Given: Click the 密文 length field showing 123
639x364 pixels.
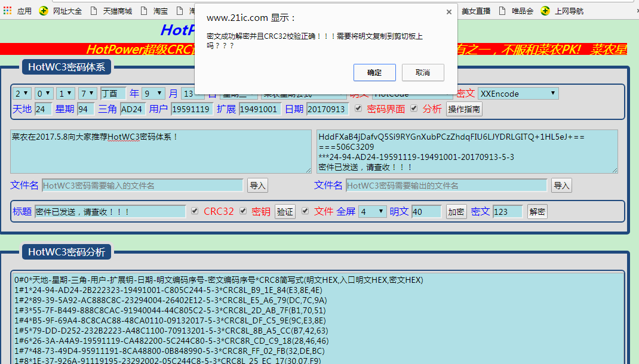Looking at the screenshot, I should click(x=508, y=212).
